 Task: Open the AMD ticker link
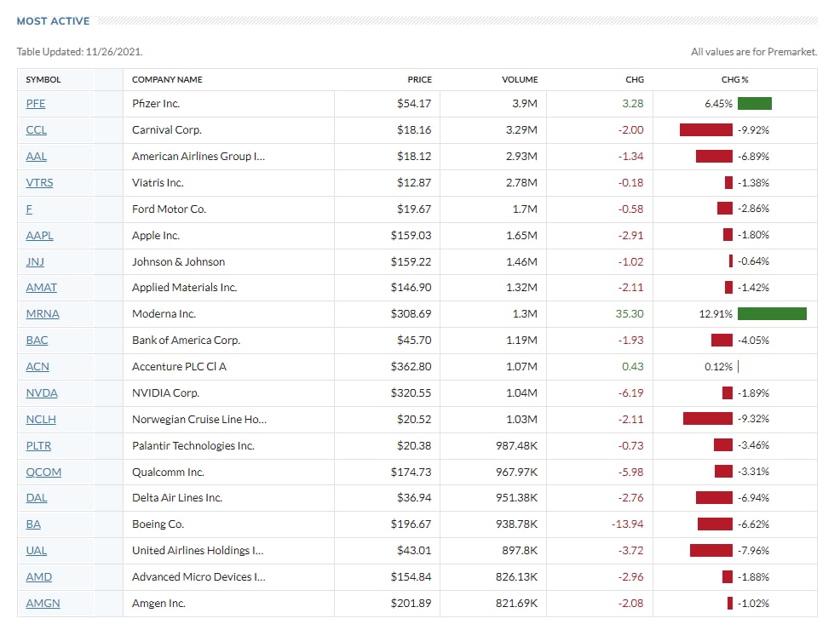(39, 577)
